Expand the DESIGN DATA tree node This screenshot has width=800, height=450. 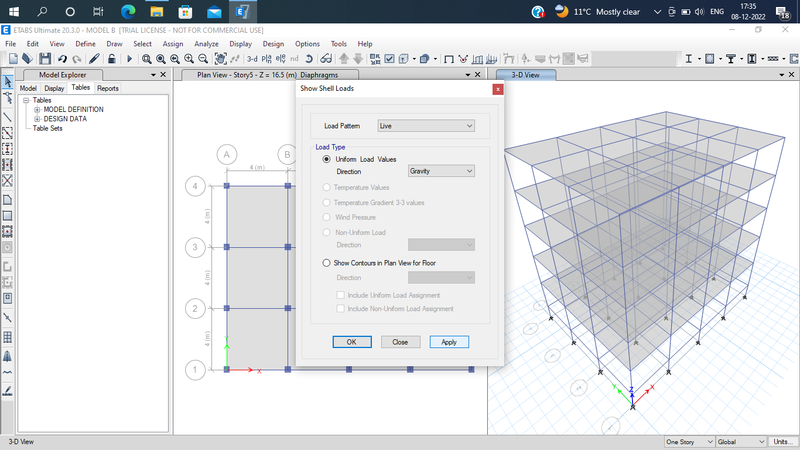(37, 119)
